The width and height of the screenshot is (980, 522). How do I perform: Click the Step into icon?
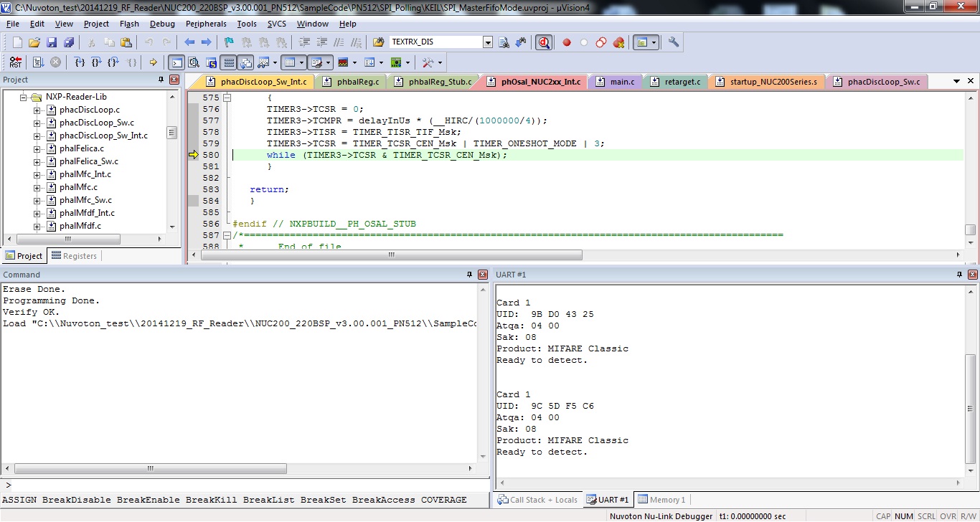tap(80, 62)
